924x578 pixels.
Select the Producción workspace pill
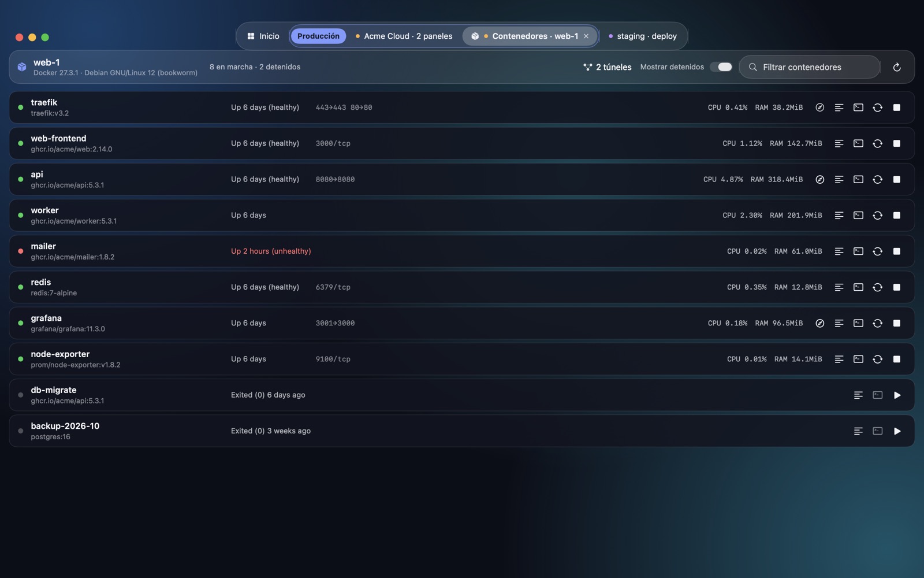[318, 36]
